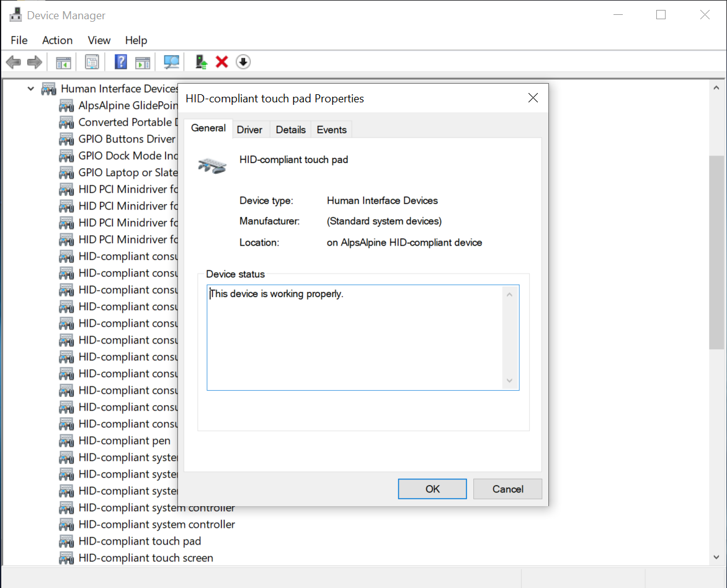
Task: Click the Show/Hide Console Tree toolbar icon
Action: [63, 62]
